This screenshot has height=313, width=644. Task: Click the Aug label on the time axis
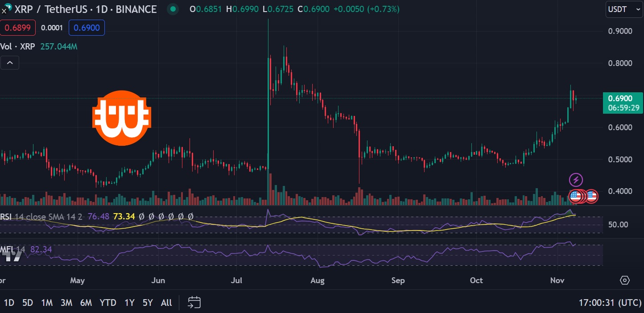(317, 280)
